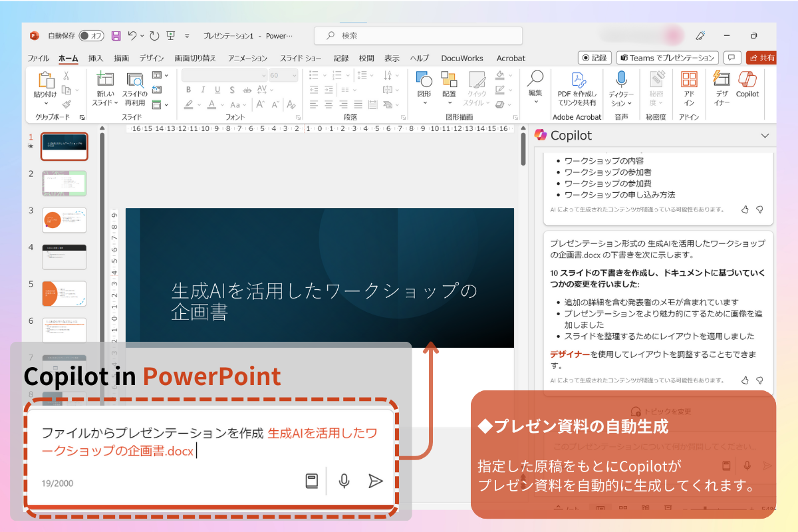Image resolution: width=798 pixels, height=532 pixels.
Task: Open the フォント dialog launcher
Action: [x=297, y=118]
